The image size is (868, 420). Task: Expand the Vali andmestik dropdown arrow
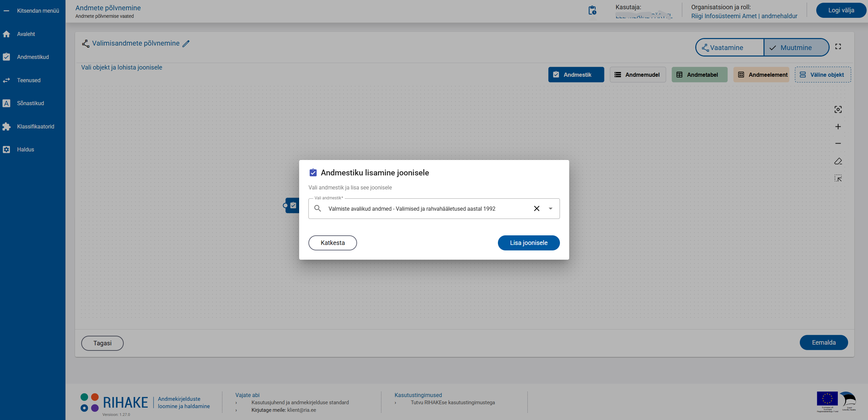(x=550, y=209)
